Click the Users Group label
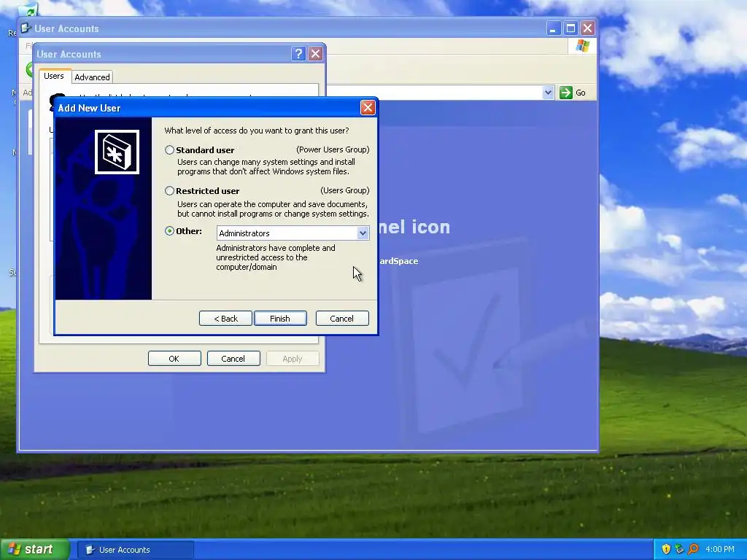 pos(345,190)
